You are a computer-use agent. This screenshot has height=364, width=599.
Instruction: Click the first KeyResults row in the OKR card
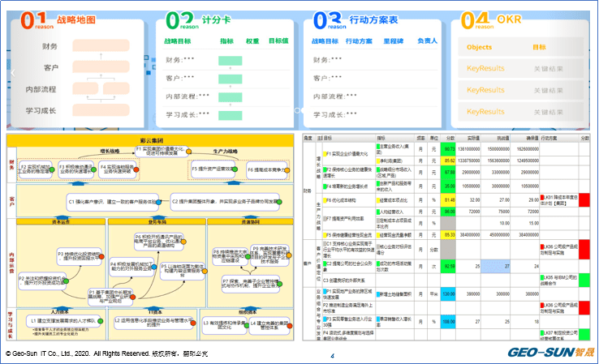click(x=521, y=69)
